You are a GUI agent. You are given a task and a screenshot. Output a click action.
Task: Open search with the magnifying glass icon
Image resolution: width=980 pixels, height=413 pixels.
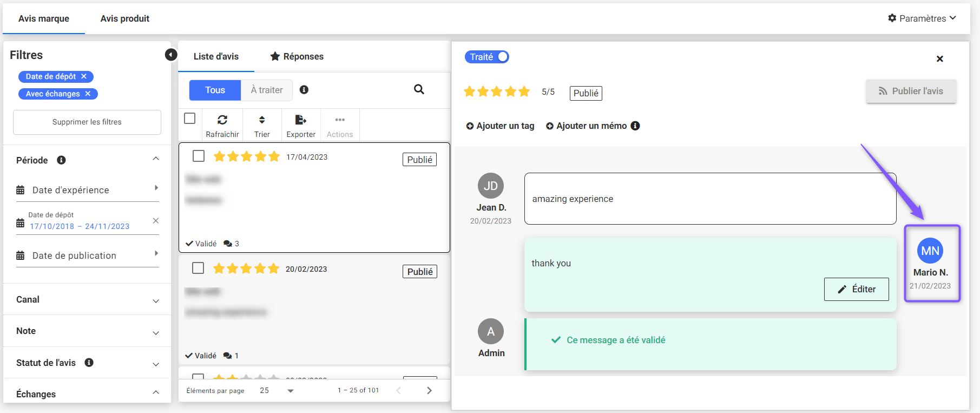(x=419, y=89)
